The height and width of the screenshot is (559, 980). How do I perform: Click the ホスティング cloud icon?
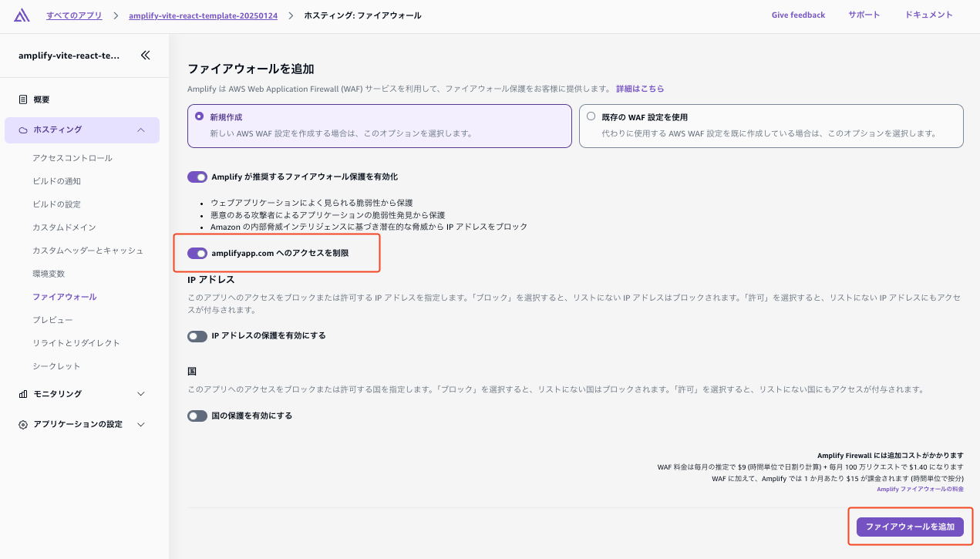tap(23, 130)
